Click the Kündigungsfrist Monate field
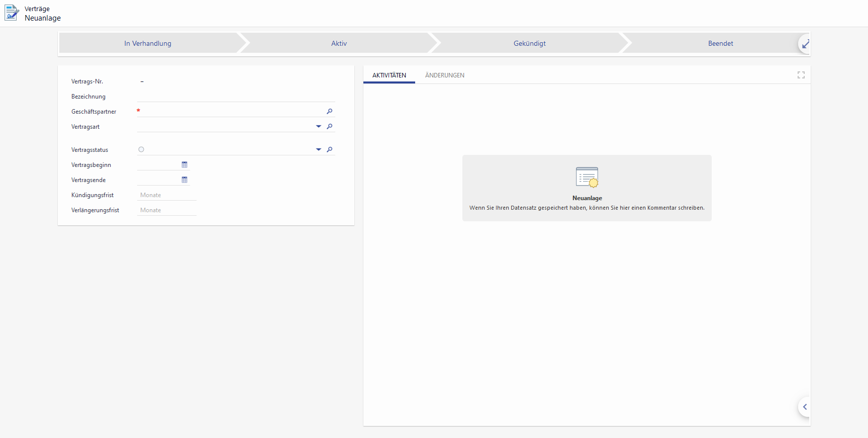Viewport: 868px width, 438px height. click(x=166, y=195)
